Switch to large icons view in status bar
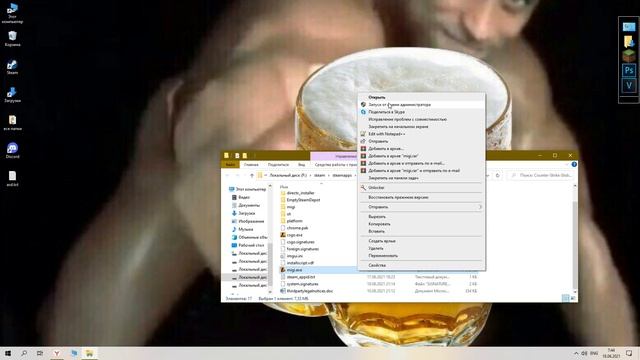This screenshot has width=640, height=360. 573,298
